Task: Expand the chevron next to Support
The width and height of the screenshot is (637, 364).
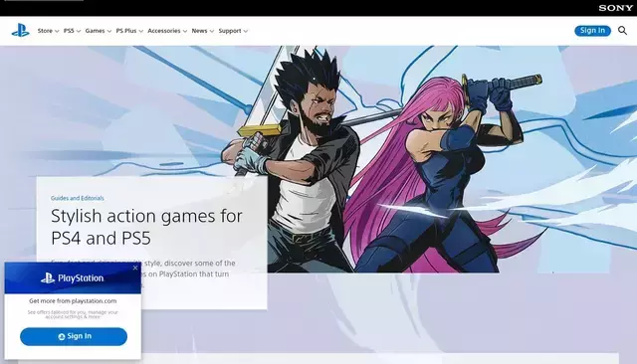Action: (246, 31)
